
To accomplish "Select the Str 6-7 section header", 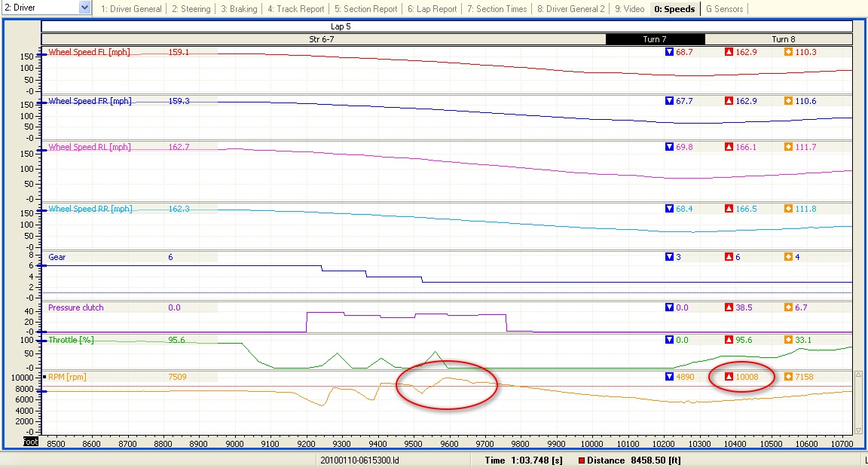I will pos(322,39).
